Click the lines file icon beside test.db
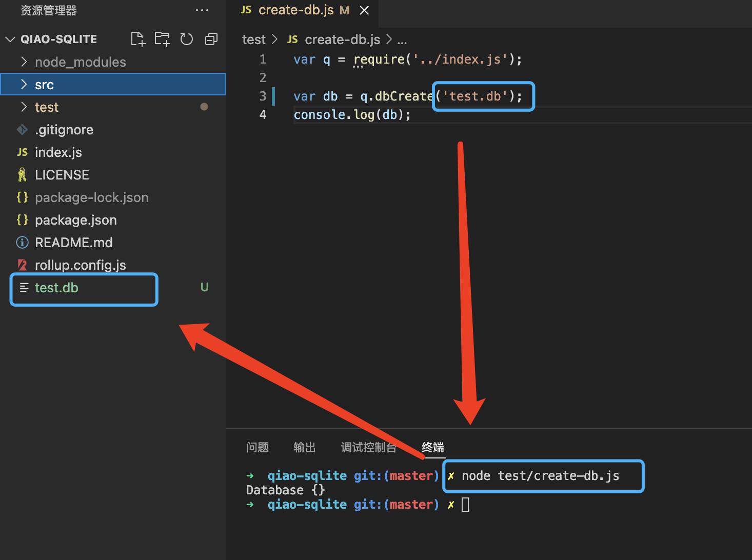Image resolution: width=752 pixels, height=560 pixels. pyautogui.click(x=24, y=287)
